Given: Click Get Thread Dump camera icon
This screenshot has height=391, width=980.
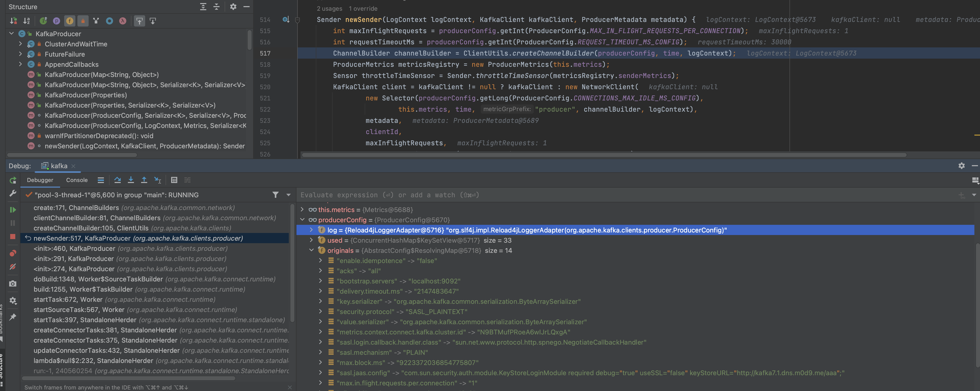Looking at the screenshot, I should [13, 284].
